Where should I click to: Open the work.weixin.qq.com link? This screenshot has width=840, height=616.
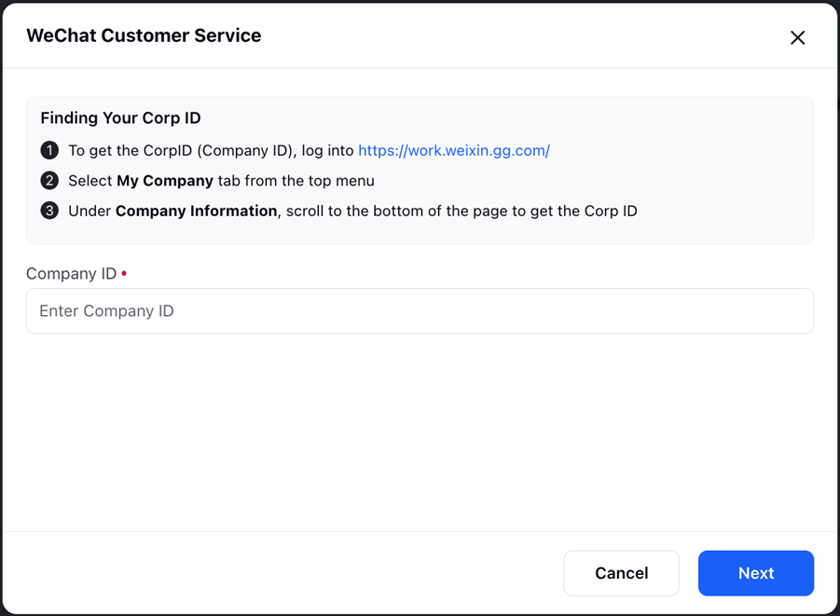[454, 151]
